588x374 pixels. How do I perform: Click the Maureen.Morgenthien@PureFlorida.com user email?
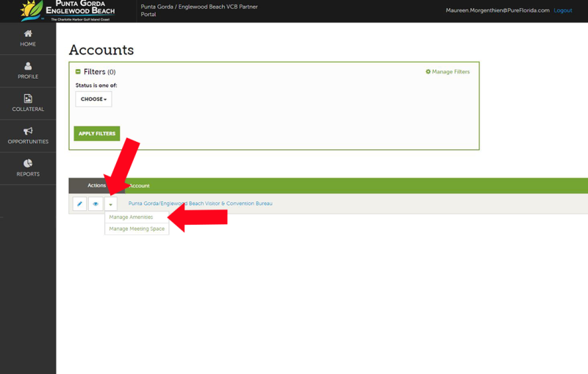coord(498,10)
